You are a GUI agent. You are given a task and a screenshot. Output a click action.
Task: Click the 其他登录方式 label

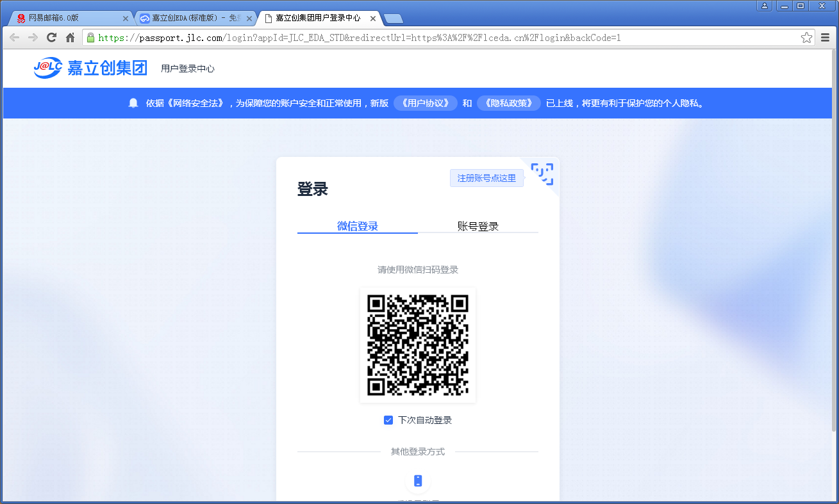418,451
